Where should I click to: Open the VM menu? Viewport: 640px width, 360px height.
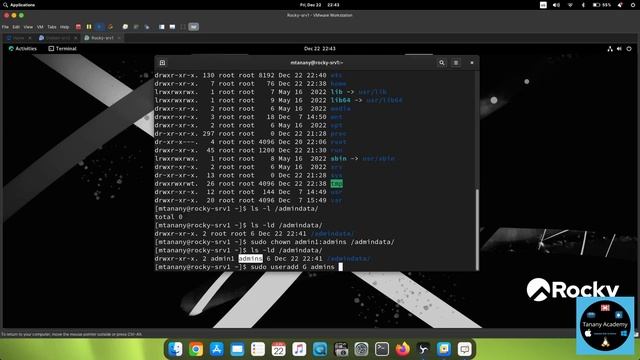coord(40,27)
